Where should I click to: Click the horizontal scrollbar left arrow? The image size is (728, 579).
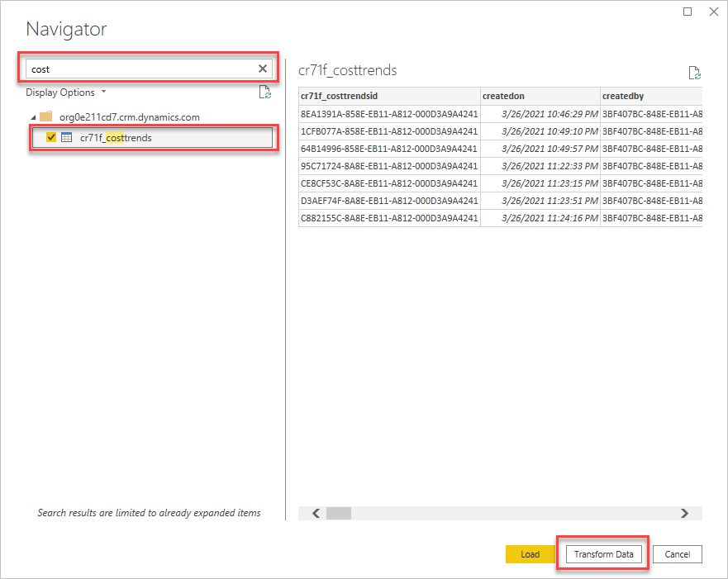tap(316, 513)
